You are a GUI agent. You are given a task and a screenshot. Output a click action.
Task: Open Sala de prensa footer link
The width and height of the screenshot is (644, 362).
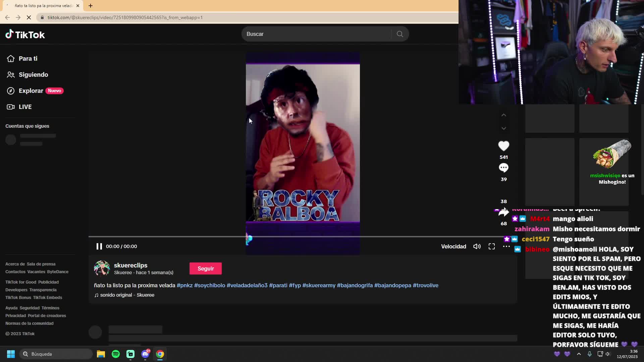click(41, 264)
